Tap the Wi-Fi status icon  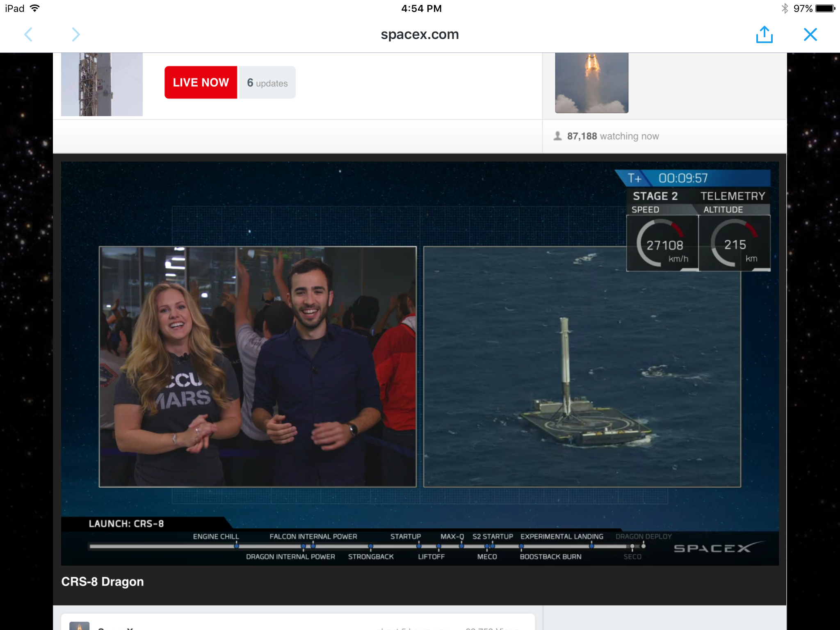coord(35,8)
